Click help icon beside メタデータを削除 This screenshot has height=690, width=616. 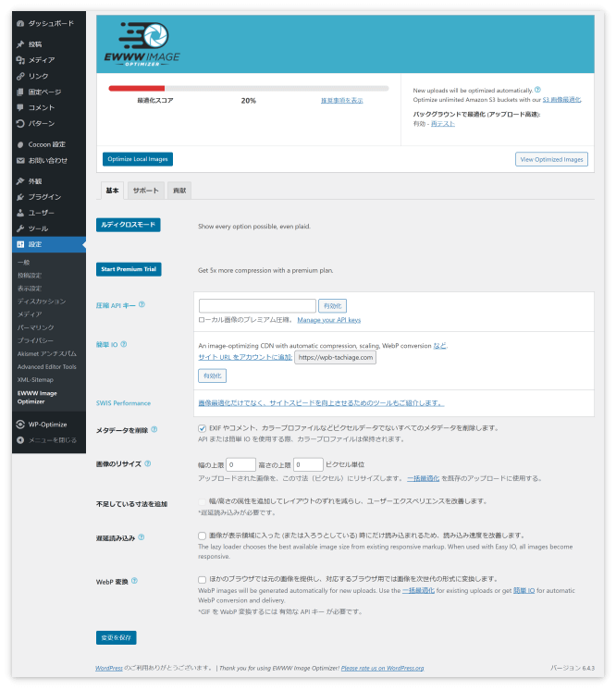(154, 429)
